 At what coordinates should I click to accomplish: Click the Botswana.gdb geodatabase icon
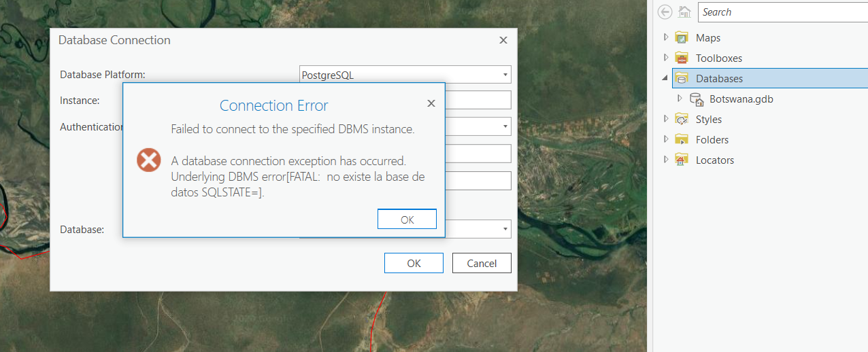click(697, 99)
